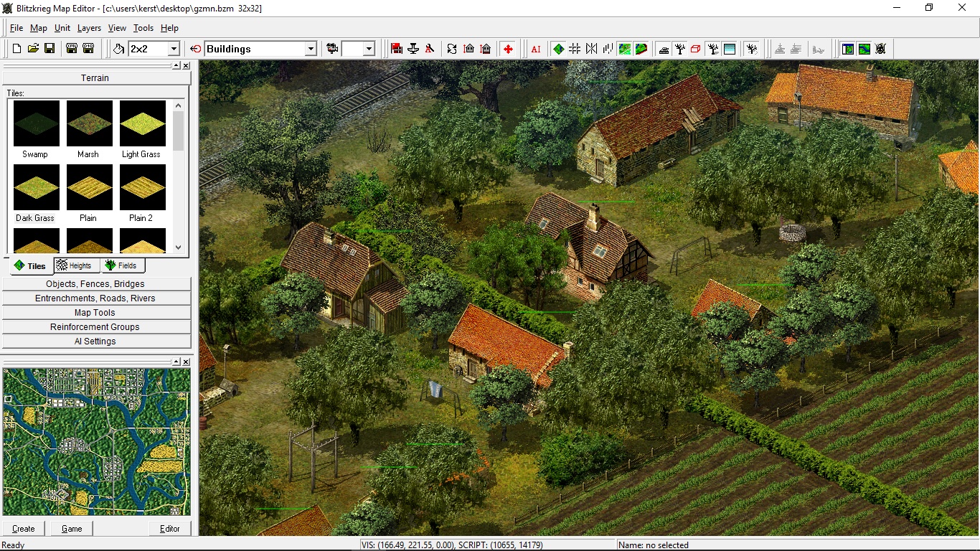The width and height of the screenshot is (980, 551).
Task: Click the Save map floppy icon
Action: pos(50,49)
